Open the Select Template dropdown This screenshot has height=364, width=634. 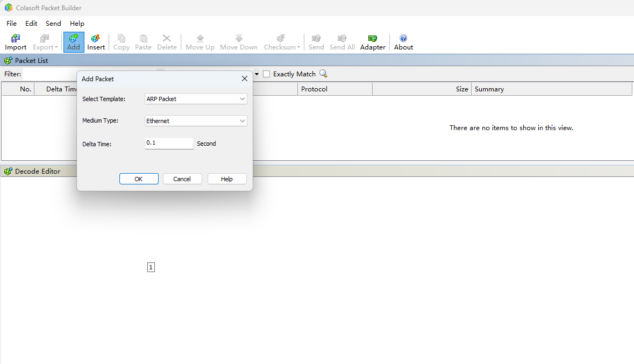[x=195, y=99]
